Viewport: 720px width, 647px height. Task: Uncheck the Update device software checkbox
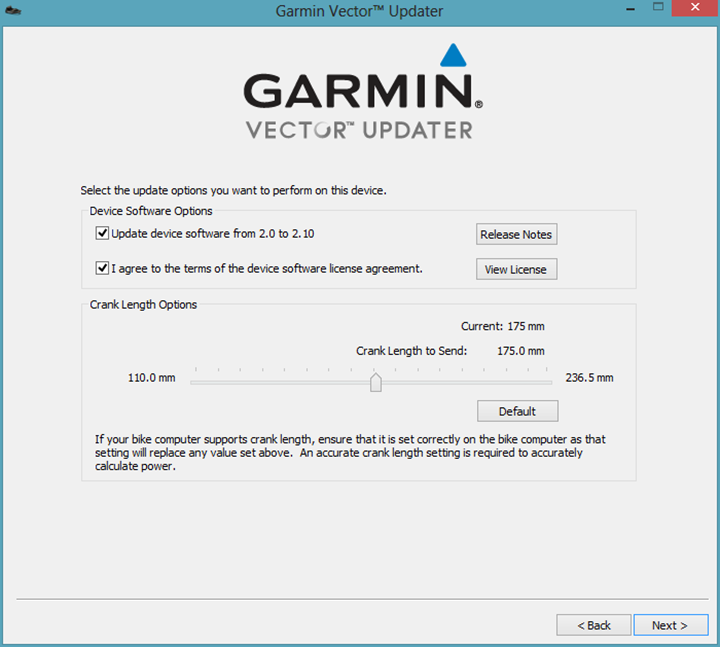pyautogui.click(x=102, y=233)
